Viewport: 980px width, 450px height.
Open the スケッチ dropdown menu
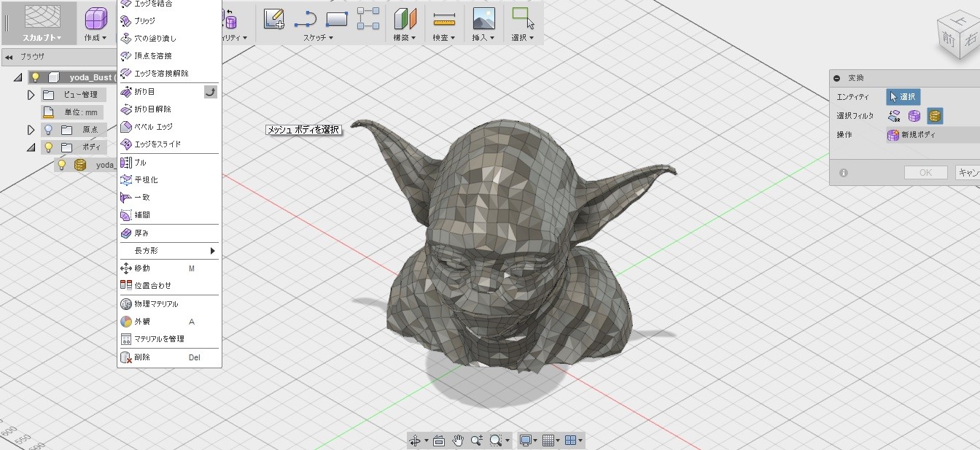coord(319,37)
